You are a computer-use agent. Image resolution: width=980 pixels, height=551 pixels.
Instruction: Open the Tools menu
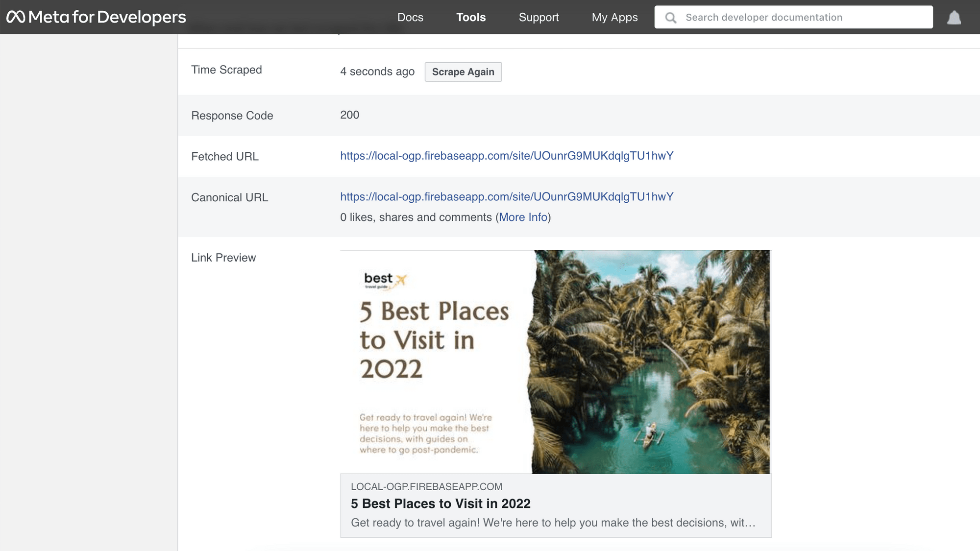471,18
